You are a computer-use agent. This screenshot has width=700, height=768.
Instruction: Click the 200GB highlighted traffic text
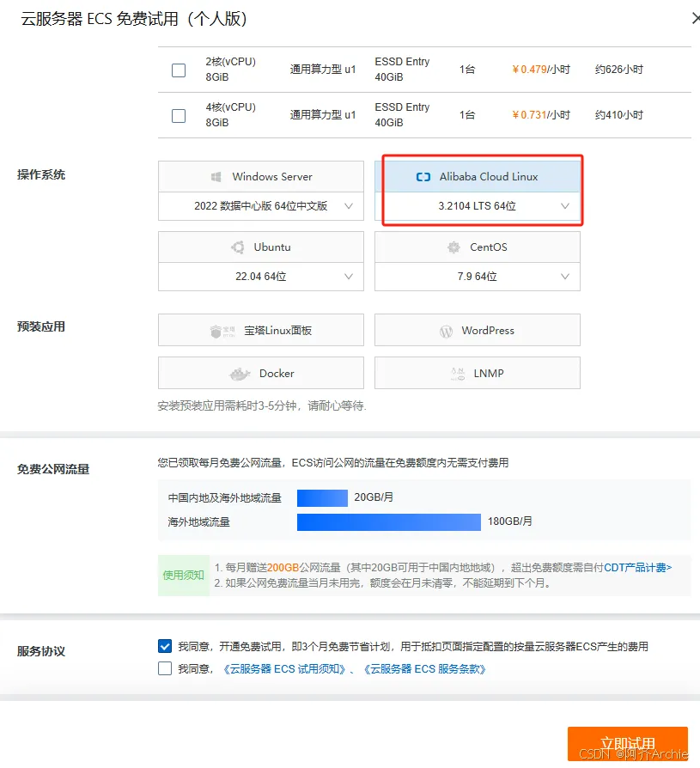click(283, 567)
